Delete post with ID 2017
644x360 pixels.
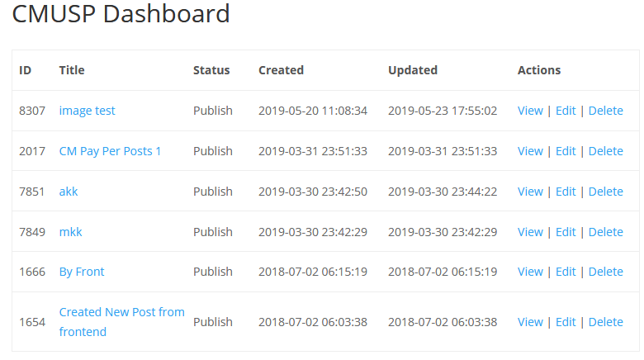pos(605,151)
